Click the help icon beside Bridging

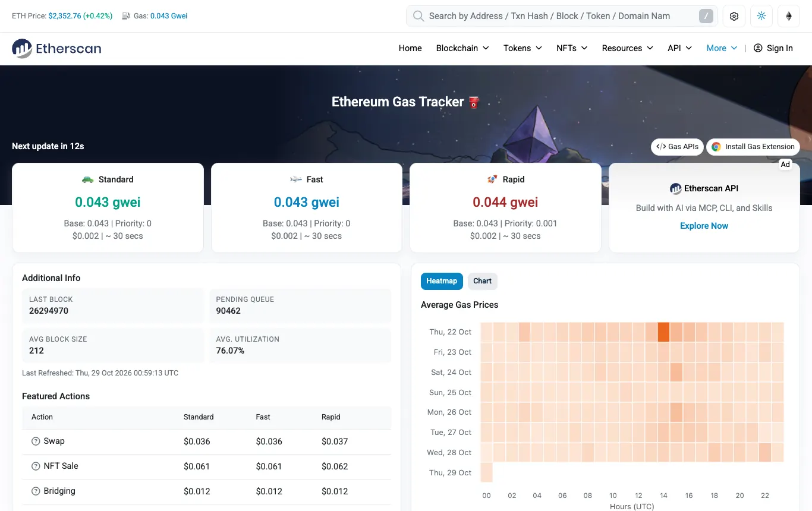(36, 491)
